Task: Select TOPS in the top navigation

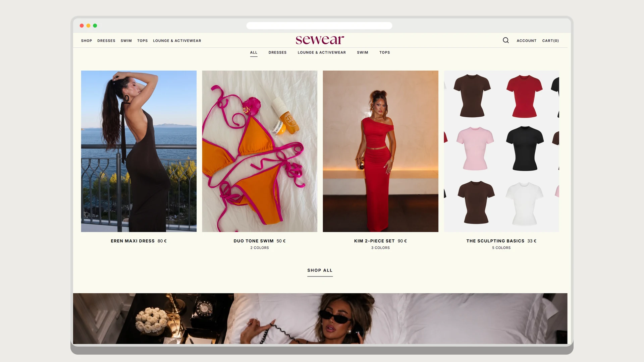Action: [x=143, y=41]
